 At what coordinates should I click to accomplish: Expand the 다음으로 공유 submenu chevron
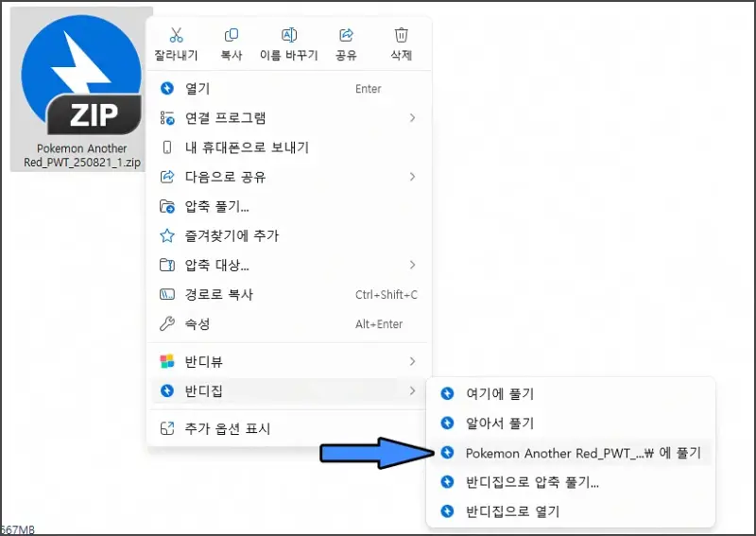pos(412,177)
